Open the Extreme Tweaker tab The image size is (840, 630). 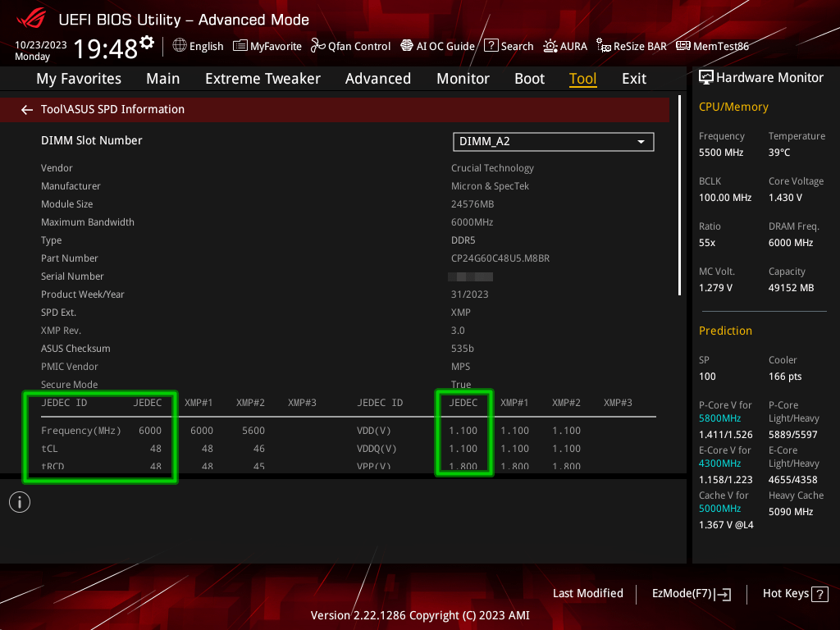(x=262, y=79)
